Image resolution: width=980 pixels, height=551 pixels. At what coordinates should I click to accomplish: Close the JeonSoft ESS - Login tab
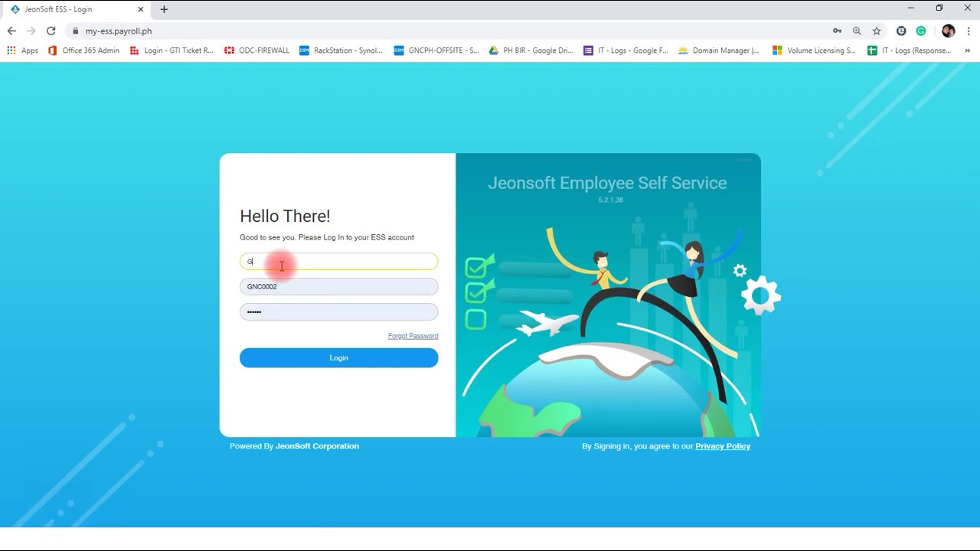point(140,9)
